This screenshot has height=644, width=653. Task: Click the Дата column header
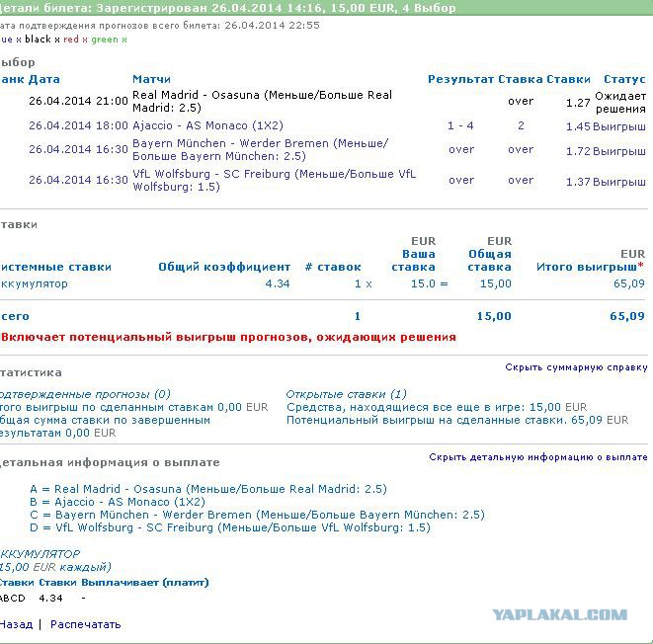44,79
